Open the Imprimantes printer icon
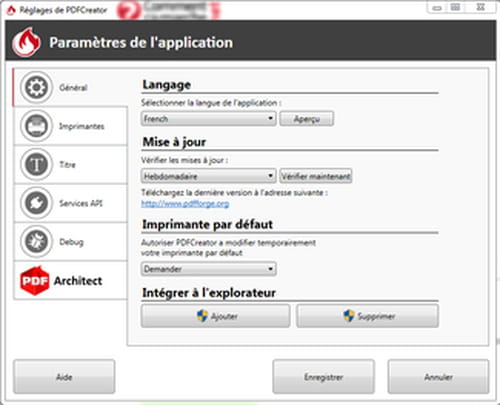 [36, 126]
